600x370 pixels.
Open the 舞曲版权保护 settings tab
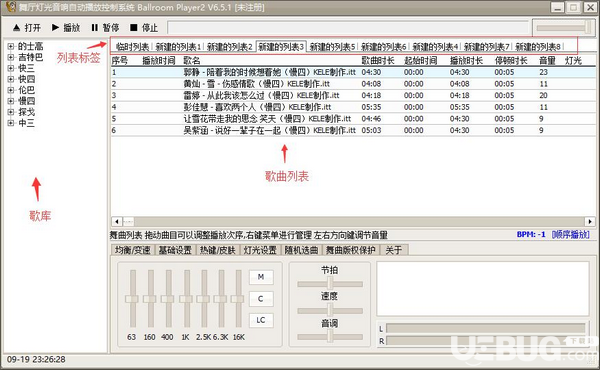[x=351, y=250]
